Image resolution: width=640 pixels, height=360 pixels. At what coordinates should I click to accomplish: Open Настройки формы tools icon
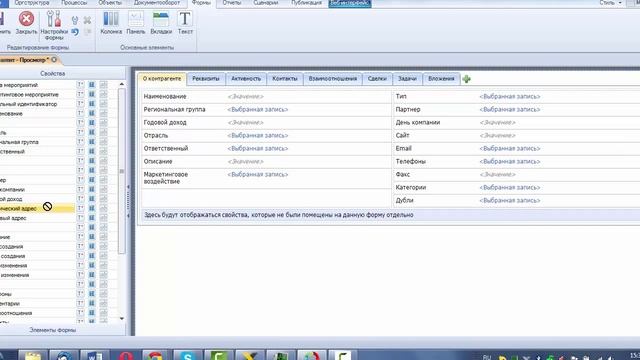pyautogui.click(x=53, y=19)
